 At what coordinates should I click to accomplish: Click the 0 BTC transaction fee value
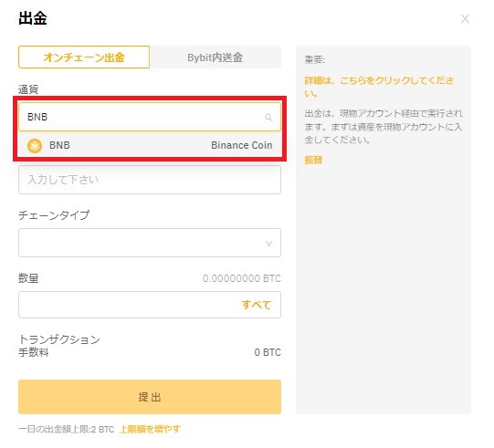pos(268,352)
